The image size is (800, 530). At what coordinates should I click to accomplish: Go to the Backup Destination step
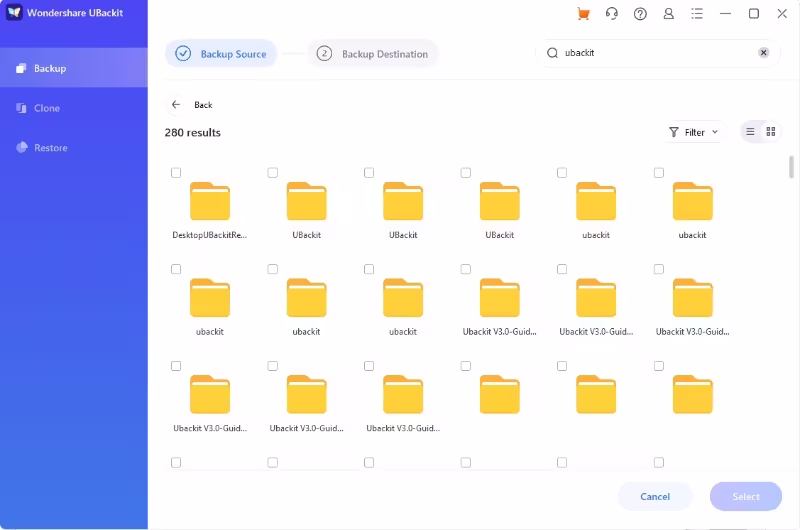pyautogui.click(x=372, y=54)
